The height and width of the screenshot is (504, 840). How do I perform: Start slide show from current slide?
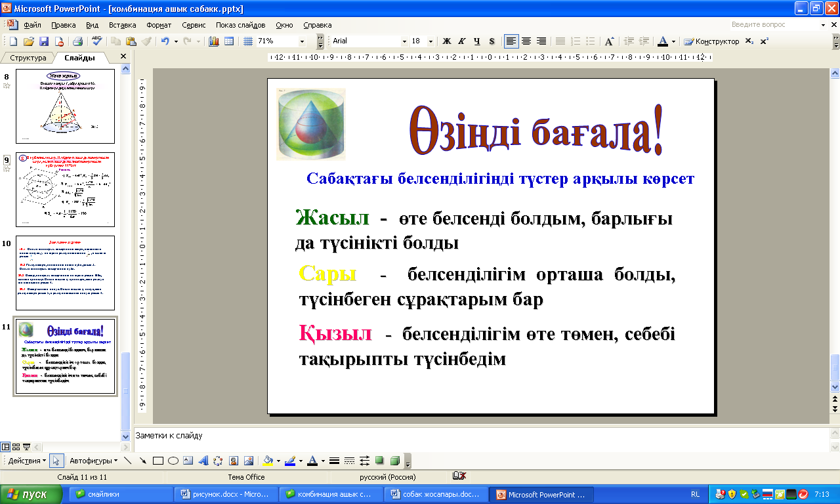click(27, 446)
